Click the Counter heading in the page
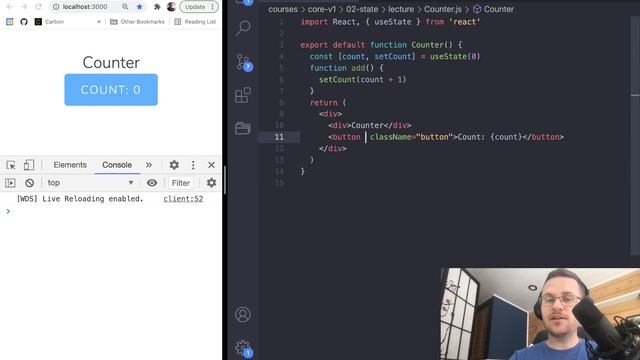640x360 pixels. click(x=111, y=62)
